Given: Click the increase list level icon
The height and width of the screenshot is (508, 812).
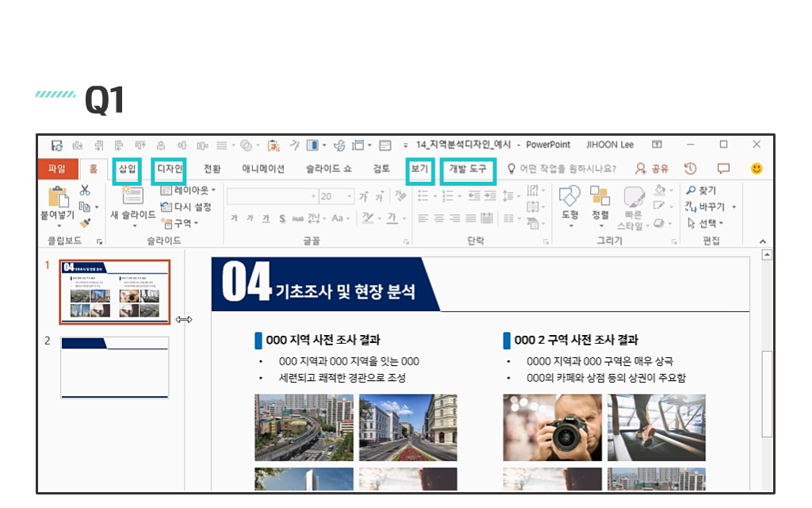Looking at the screenshot, I should pos(490,196).
